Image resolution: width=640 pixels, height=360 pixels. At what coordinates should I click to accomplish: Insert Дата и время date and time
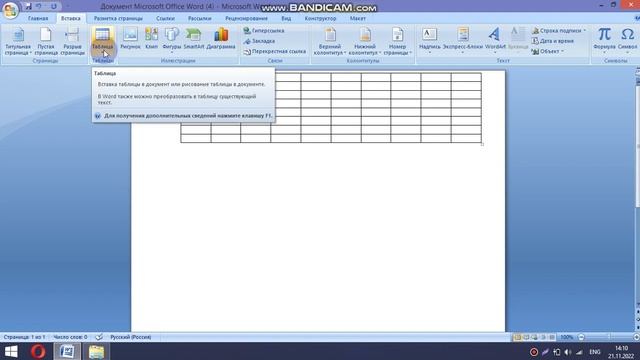553,41
